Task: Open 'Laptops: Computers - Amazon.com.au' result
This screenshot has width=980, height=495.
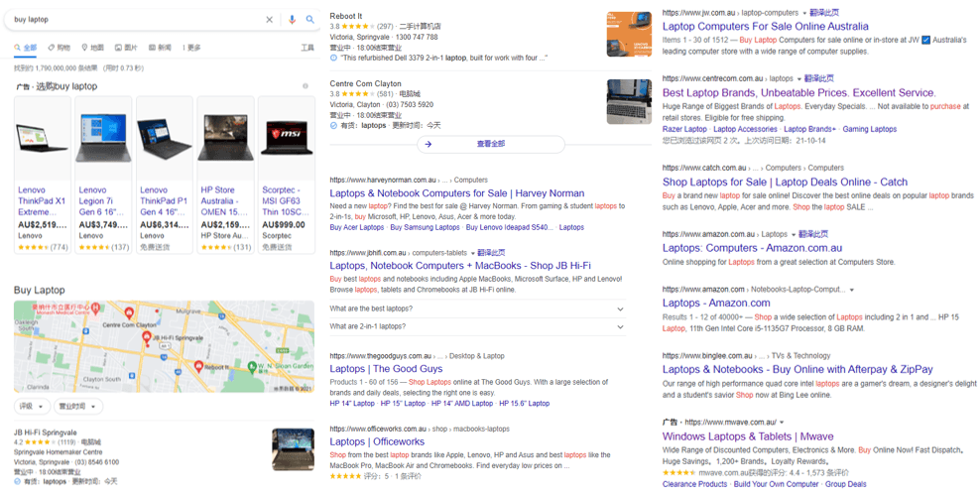Action: tap(753, 248)
